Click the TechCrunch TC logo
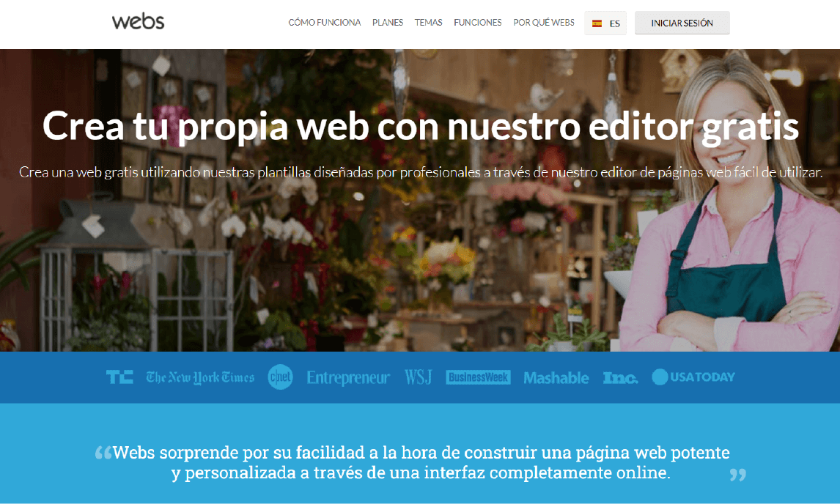This screenshot has height=504, width=840. pyautogui.click(x=119, y=377)
